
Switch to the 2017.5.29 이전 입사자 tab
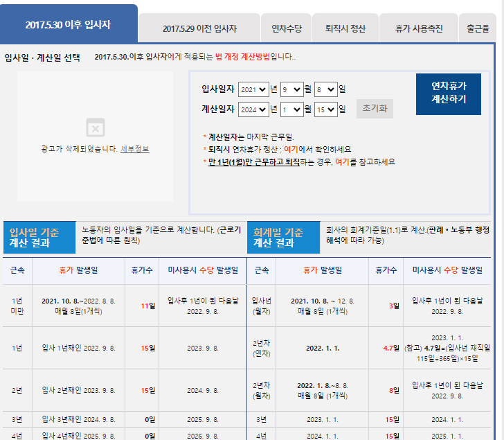(199, 29)
